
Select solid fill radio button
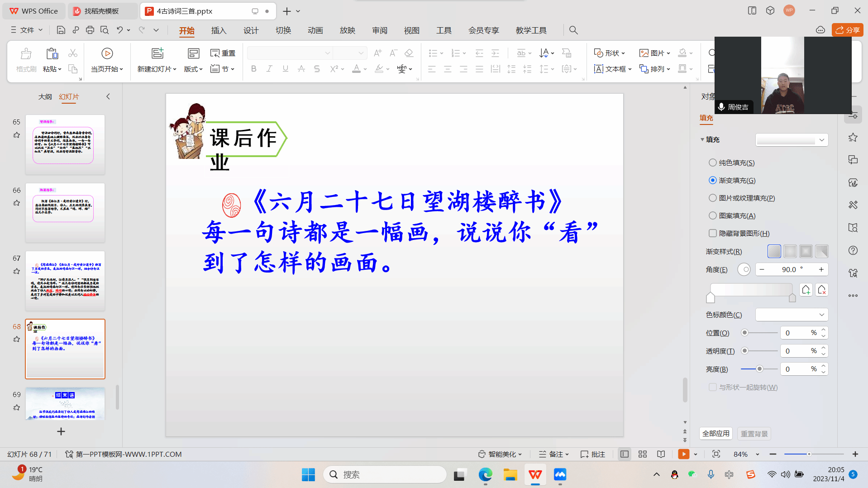click(713, 163)
